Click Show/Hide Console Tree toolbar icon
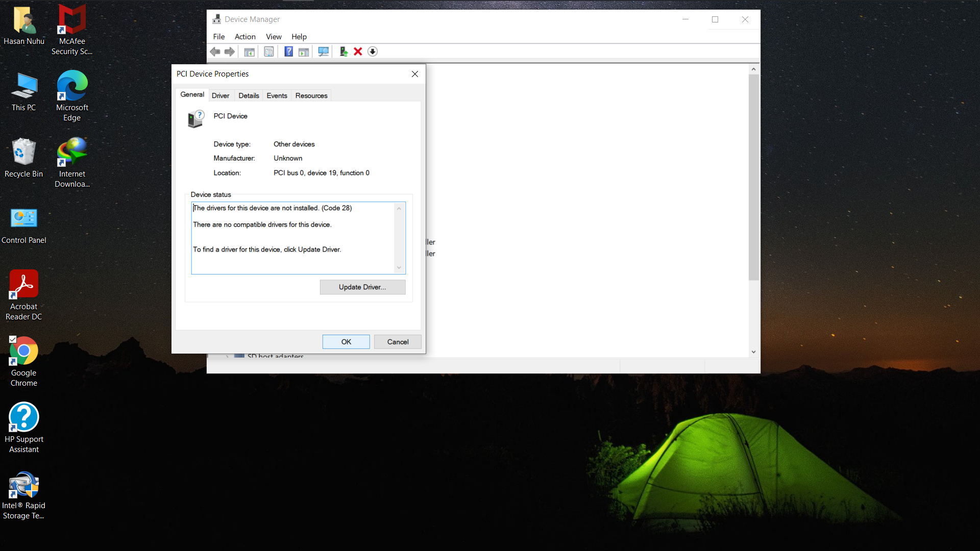This screenshot has height=551, width=980. click(x=249, y=52)
